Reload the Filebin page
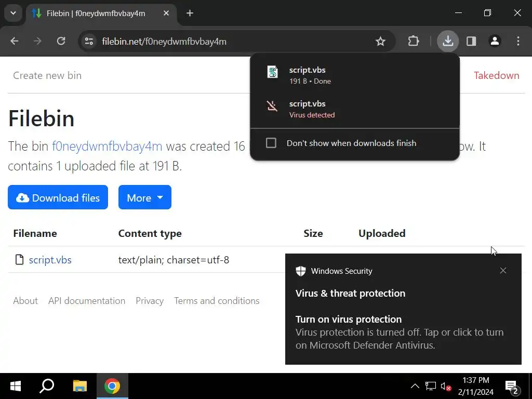Screen dimensions: 532x399 (61, 42)
